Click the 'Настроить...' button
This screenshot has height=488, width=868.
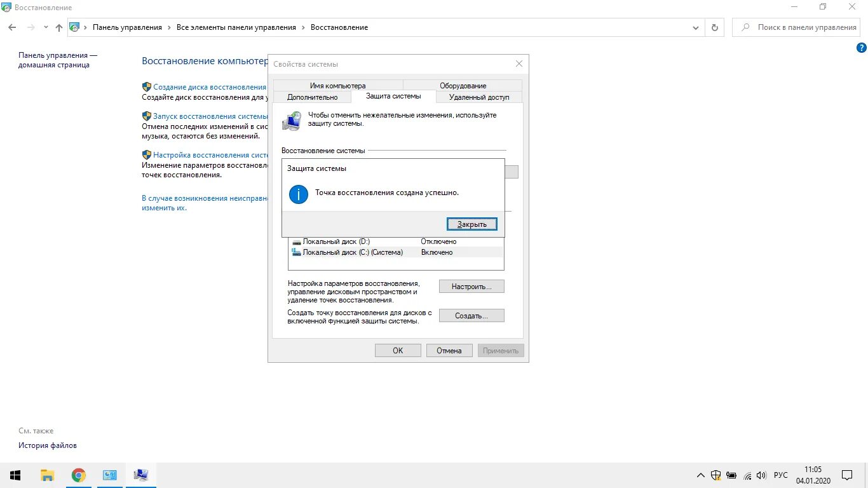(471, 287)
